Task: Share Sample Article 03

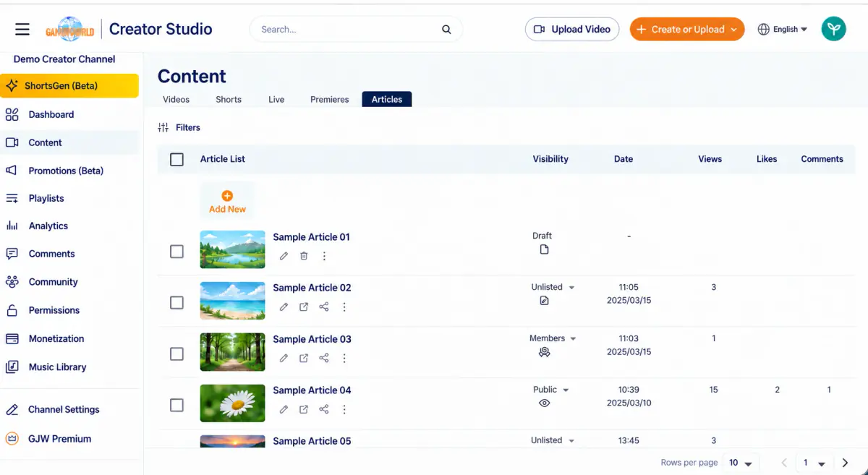Action: 324,358
